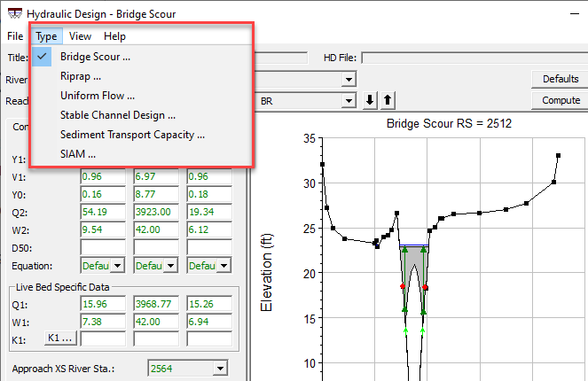The image size is (588, 381).
Task: Select Uniform Flow from the Type menu
Action: [x=98, y=96]
